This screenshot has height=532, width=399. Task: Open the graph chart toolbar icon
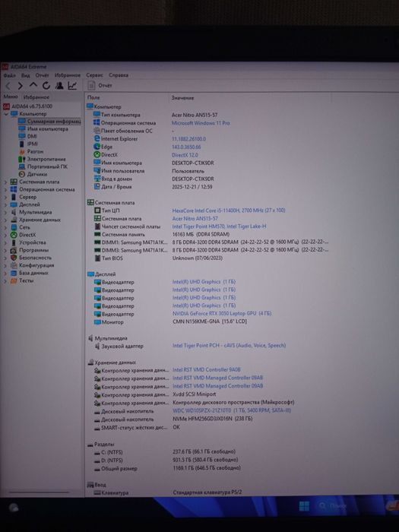pos(72,85)
